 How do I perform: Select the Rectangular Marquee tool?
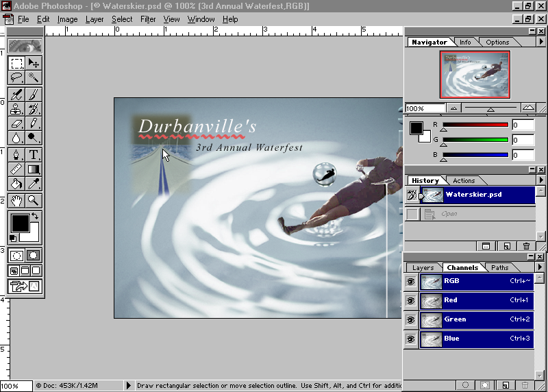[16, 63]
